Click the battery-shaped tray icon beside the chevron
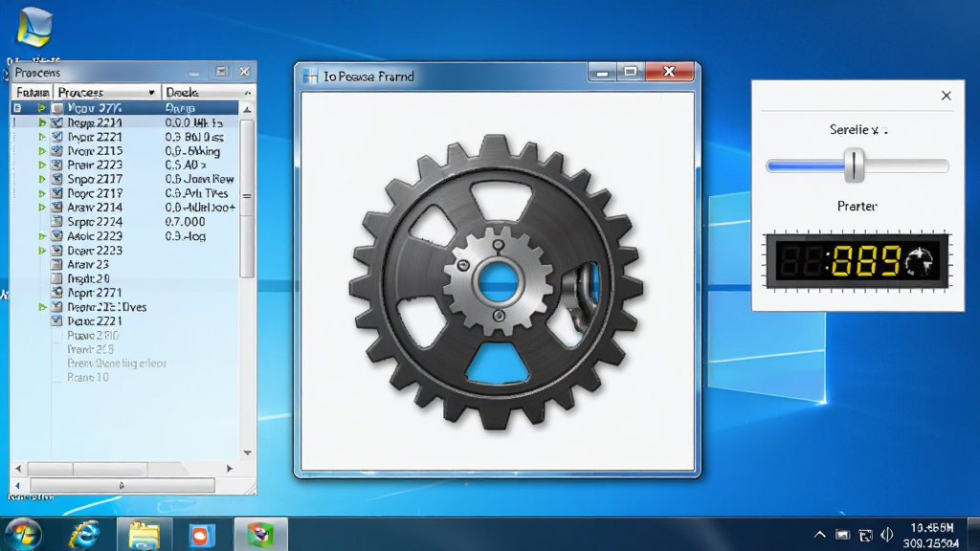Image resolution: width=980 pixels, height=551 pixels. (843, 535)
